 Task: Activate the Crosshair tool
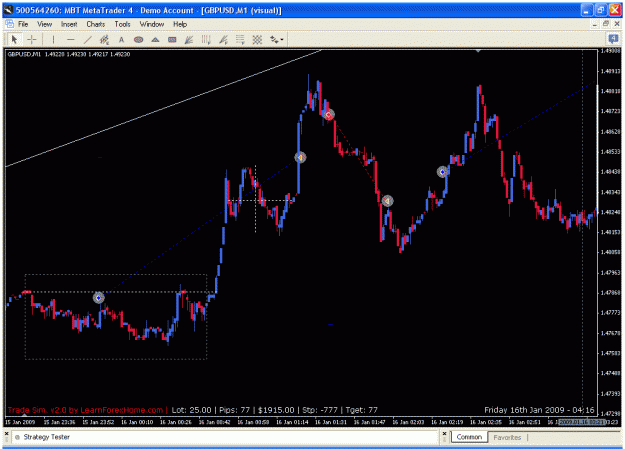[x=32, y=39]
